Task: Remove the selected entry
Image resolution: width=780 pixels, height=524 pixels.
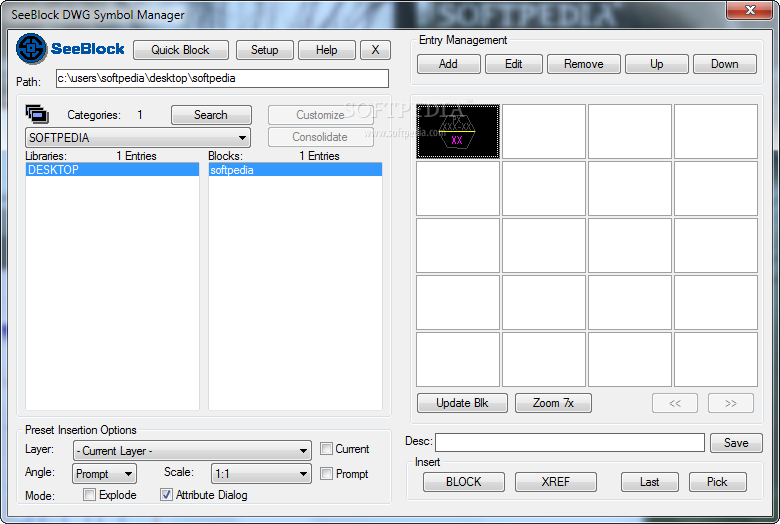Action: point(584,64)
